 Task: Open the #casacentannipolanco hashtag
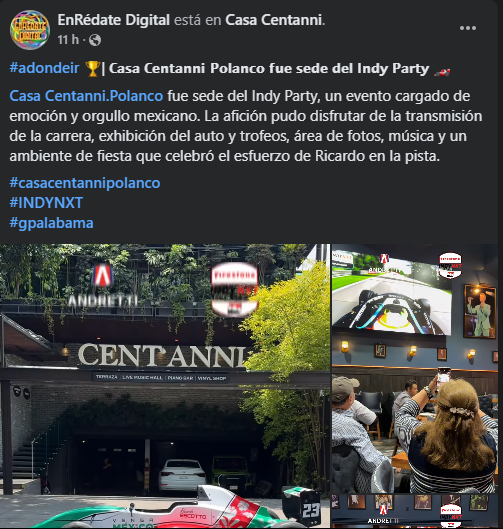85,183
